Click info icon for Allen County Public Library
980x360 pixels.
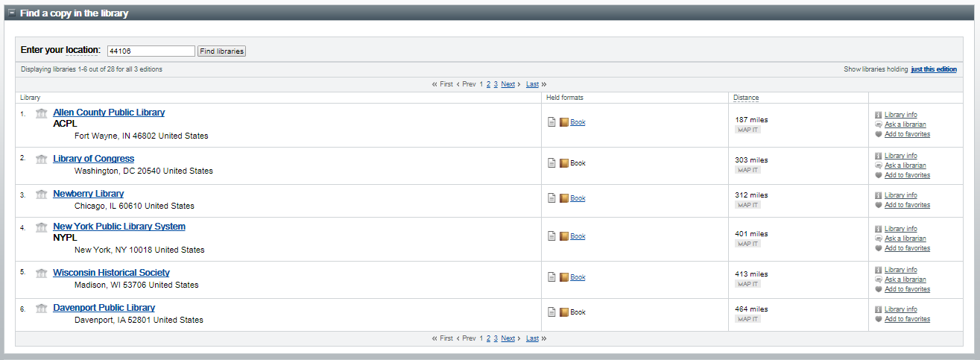pos(879,115)
